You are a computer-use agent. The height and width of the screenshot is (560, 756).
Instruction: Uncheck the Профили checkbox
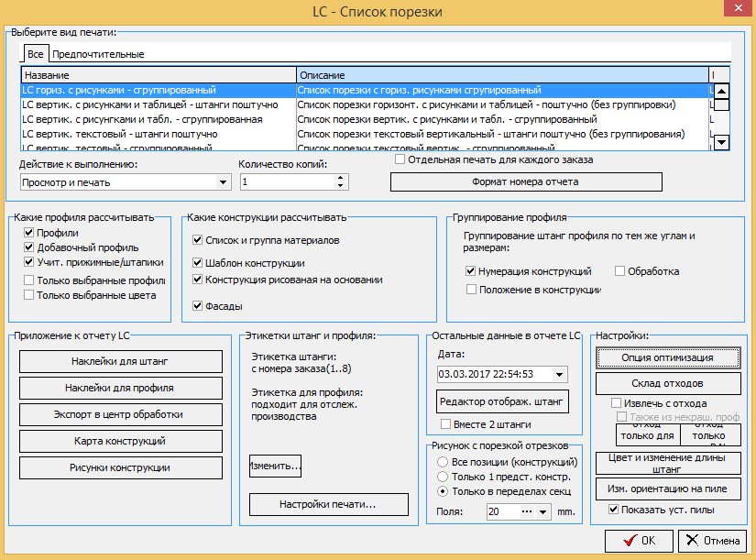(29, 233)
